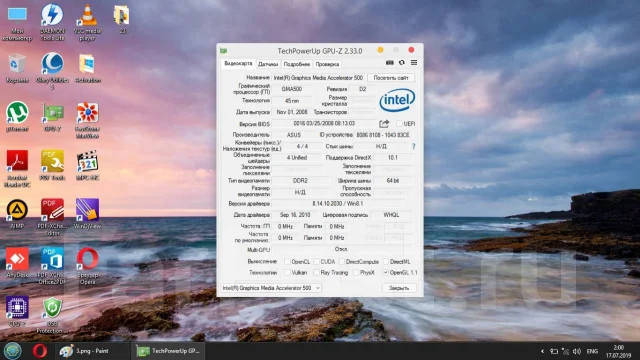This screenshot has height=360, width=640.
Task: Select the Recycle Bin desktop icon
Action: 17,69
